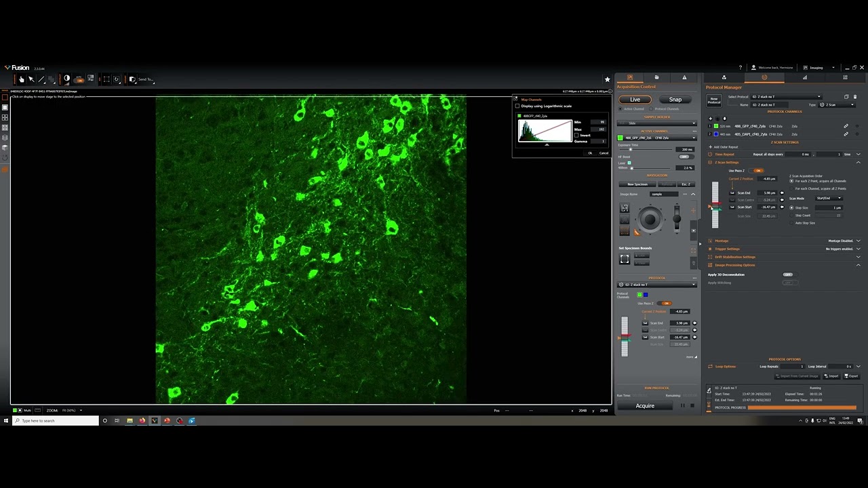Viewport: 868px width, 488px height.
Task: Click the rectangular region selection tool
Action: point(106,79)
